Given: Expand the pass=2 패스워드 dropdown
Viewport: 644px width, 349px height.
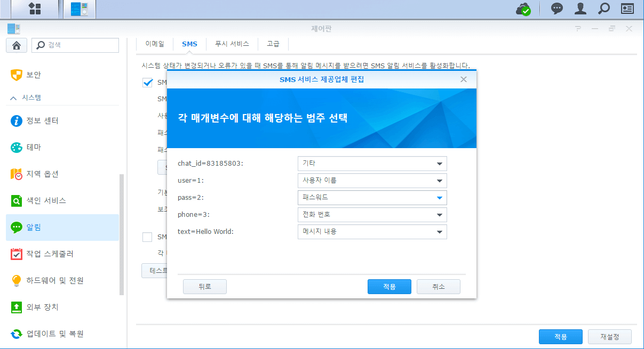Looking at the screenshot, I should pyautogui.click(x=439, y=198).
